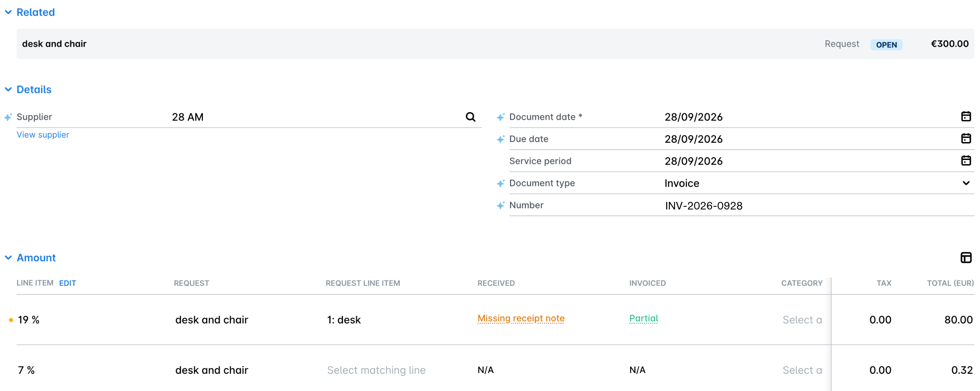The width and height of the screenshot is (980, 391).
Task: Open the Missing receipt note link
Action: [x=521, y=318]
